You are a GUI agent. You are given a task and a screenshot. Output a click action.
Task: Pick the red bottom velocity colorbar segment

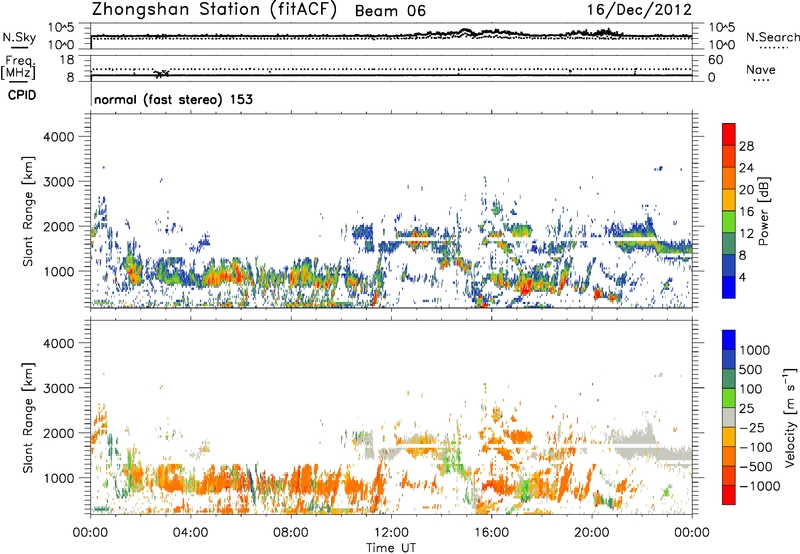[x=729, y=495]
